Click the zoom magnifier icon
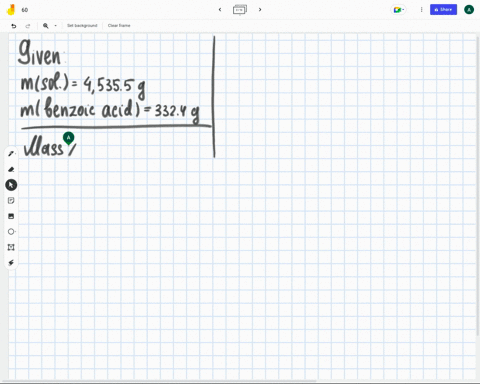The height and width of the screenshot is (384, 480). coord(46,26)
